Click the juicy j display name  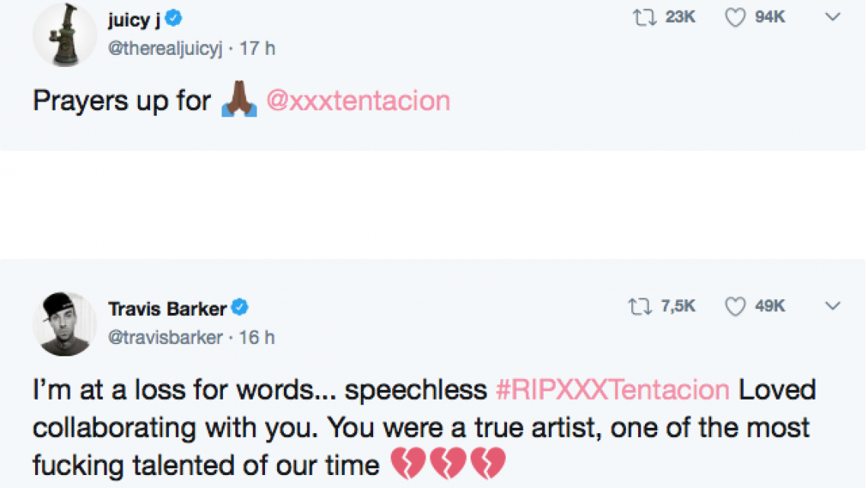point(136,20)
